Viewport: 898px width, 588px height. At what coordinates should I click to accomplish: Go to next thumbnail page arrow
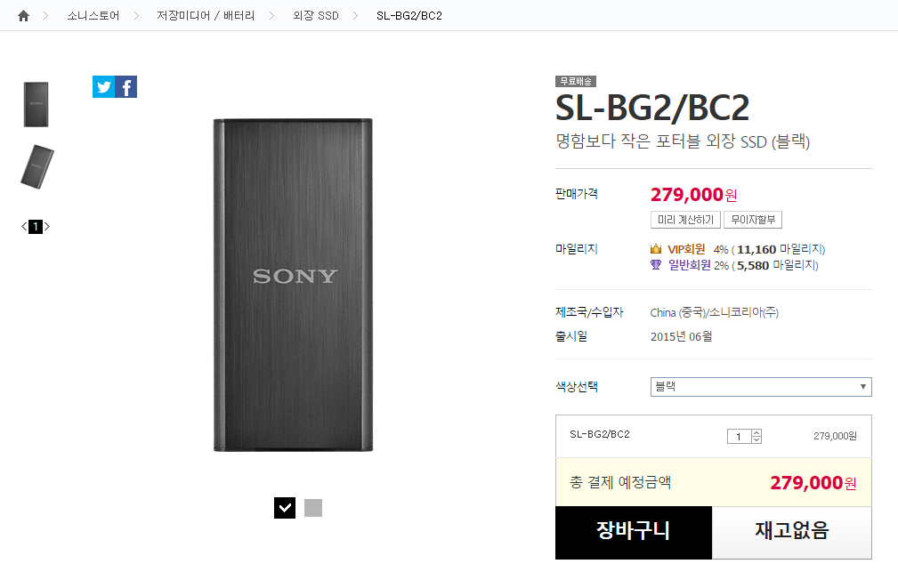click(47, 227)
